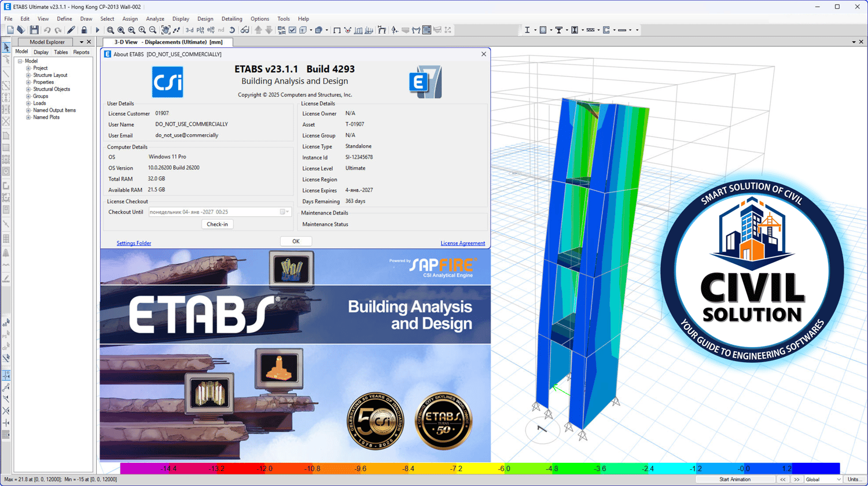Click the Rubber Band Zoom icon
Screen dimensions: 868x486
[x=111, y=30]
